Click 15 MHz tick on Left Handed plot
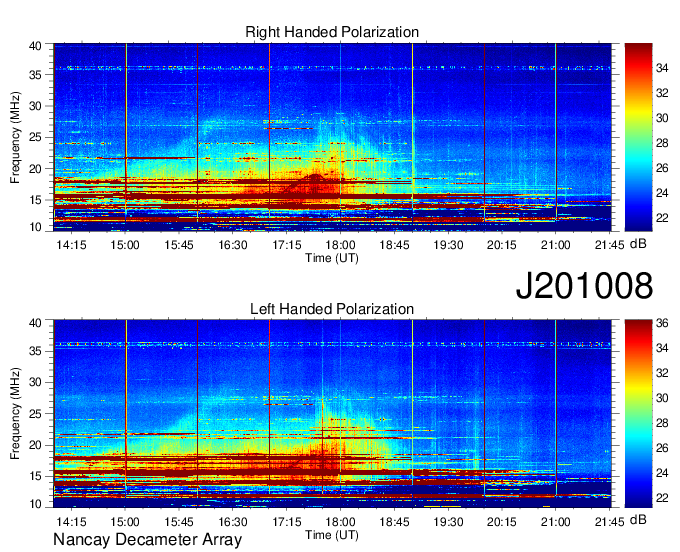 (x=35, y=477)
